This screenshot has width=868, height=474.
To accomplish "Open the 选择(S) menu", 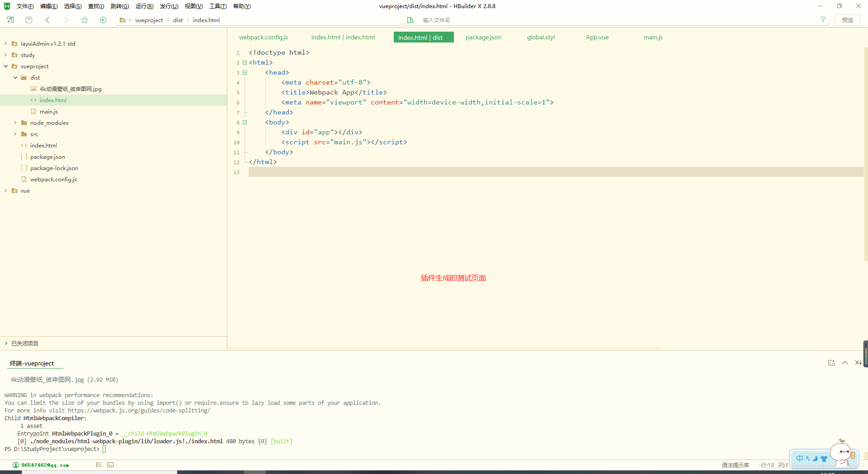I will click(73, 6).
